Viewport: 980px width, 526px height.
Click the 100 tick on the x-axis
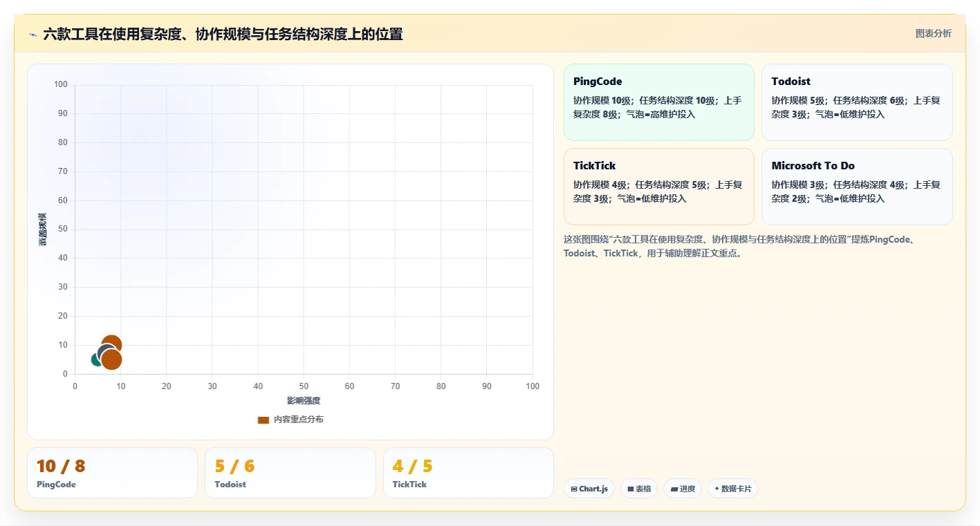pyautogui.click(x=533, y=386)
